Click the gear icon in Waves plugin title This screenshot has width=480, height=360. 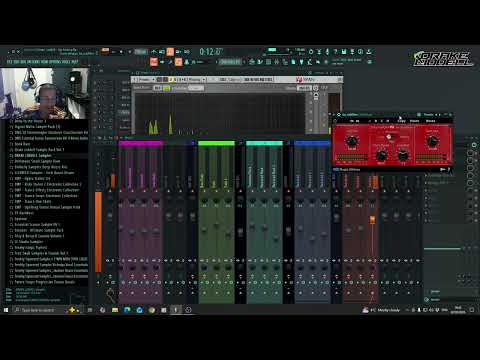click(x=339, y=115)
